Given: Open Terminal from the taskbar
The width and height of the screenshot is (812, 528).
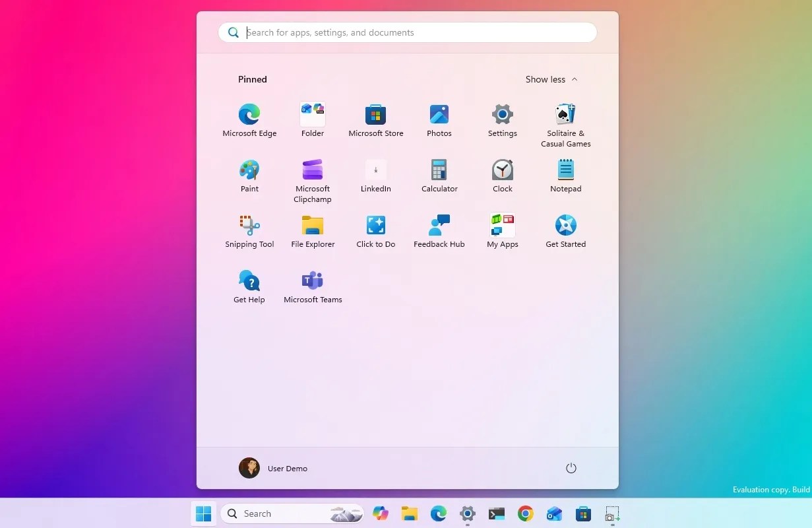Looking at the screenshot, I should pos(497,513).
